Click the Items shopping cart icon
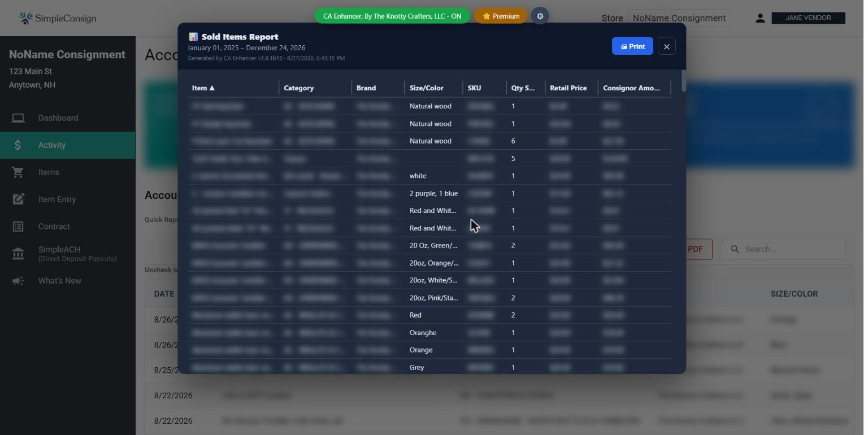868x435 pixels. click(18, 172)
